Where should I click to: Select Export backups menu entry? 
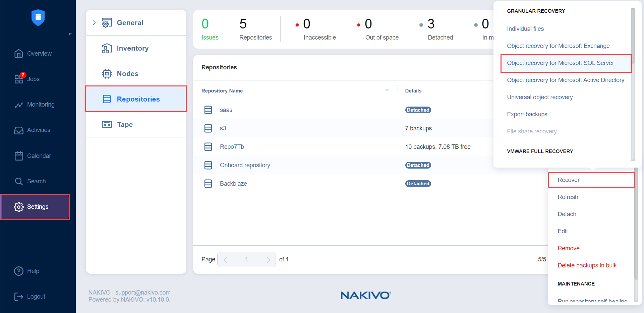click(527, 114)
